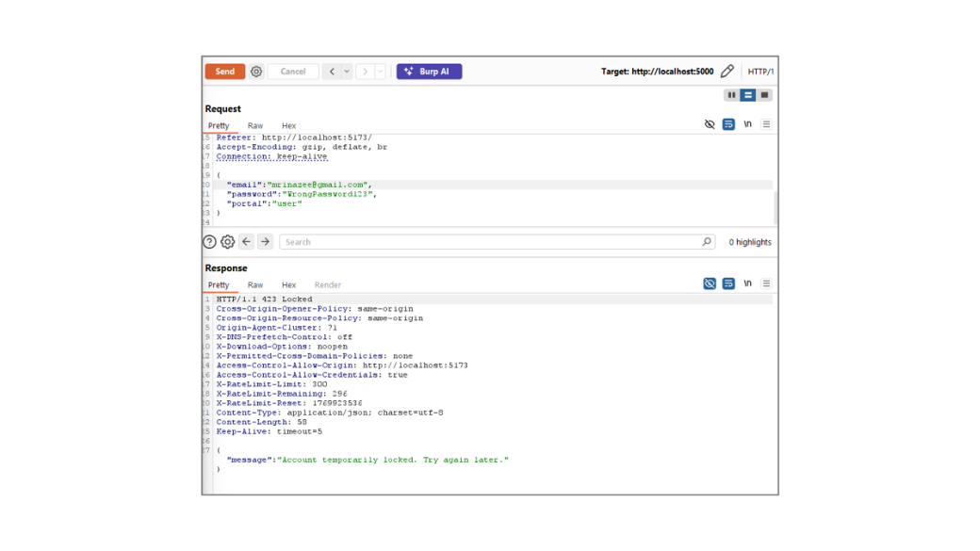Click Target: http://localhost:5000 label
This screenshot has height=551, width=980.
click(657, 72)
